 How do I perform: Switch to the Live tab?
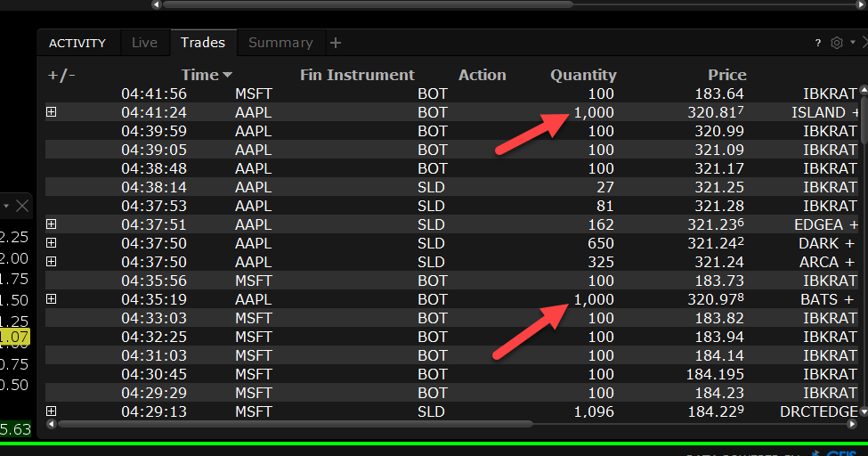144,43
